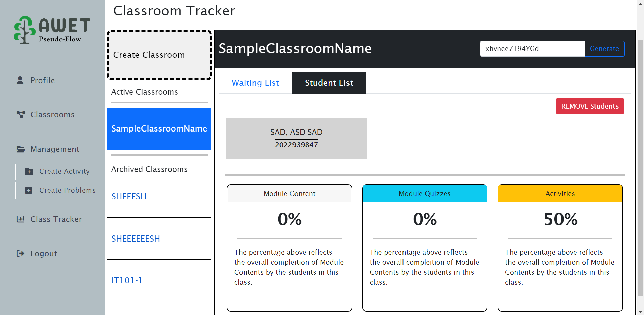This screenshot has height=315, width=644.
Task: Click the Create Problems plus icon
Action: (29, 190)
